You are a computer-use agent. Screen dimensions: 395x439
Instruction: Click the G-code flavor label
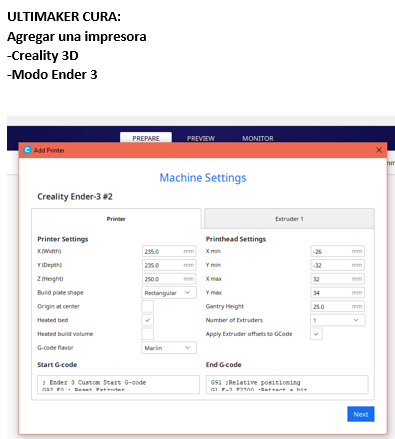coord(55,348)
